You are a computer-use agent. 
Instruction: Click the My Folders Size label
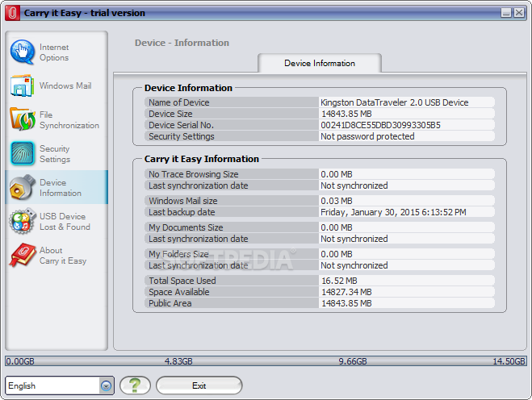(178, 254)
